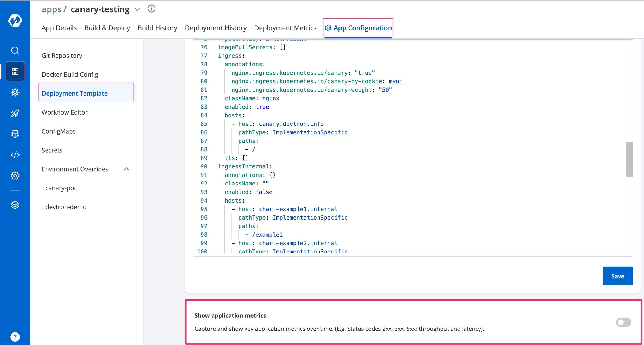
Task: Collapse Environment Overrides section
Action: coord(126,169)
